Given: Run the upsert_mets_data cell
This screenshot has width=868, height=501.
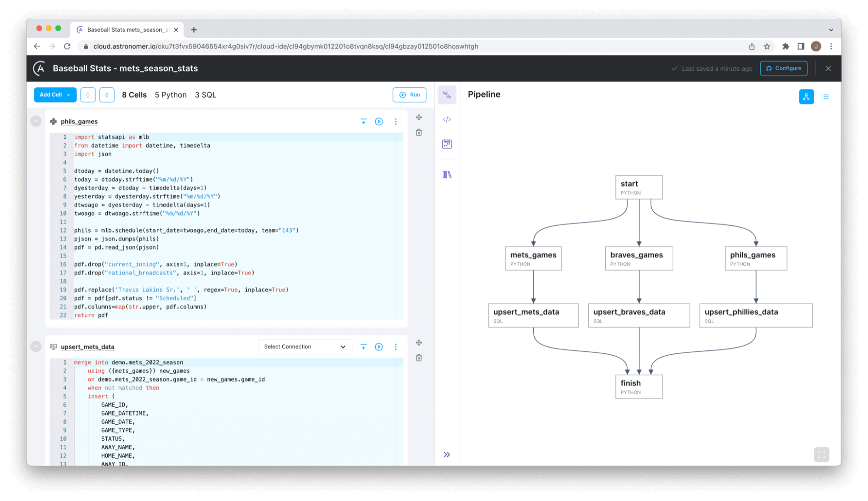Looking at the screenshot, I should [x=379, y=347].
